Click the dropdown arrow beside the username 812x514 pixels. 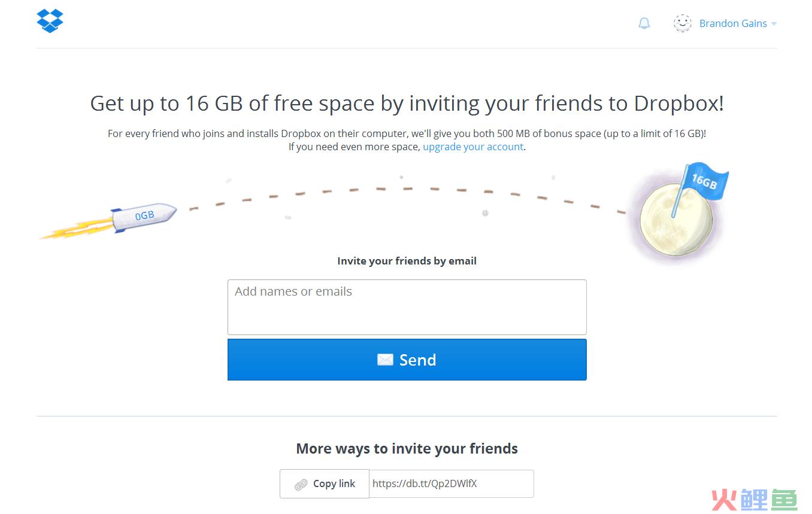[774, 24]
